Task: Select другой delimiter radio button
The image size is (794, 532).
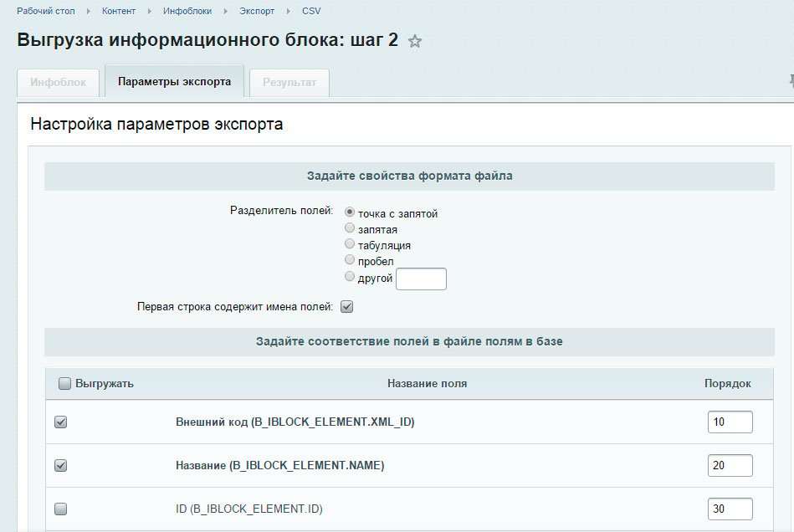Action: [x=350, y=277]
